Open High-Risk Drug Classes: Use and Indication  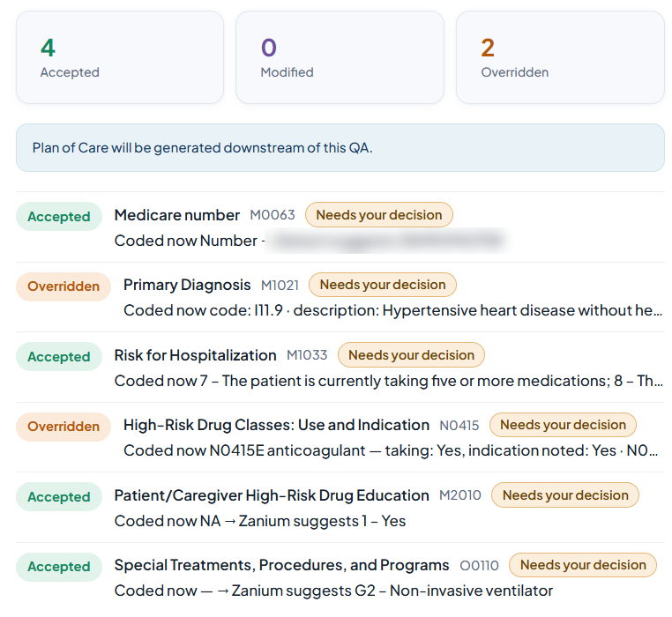point(276,425)
